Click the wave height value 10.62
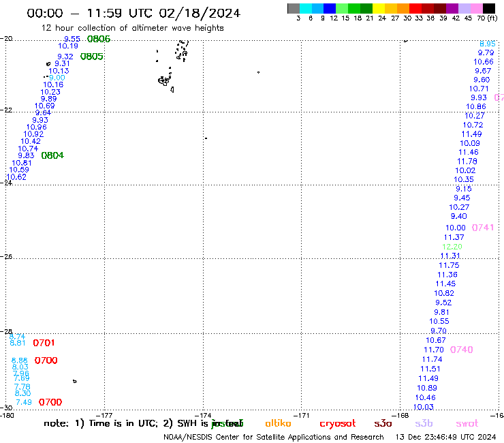 16,177
